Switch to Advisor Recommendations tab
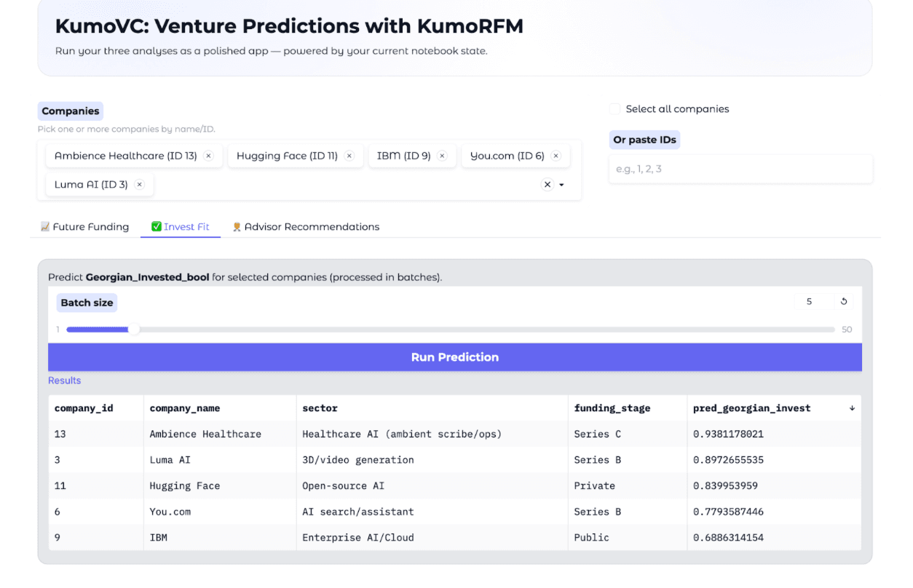The height and width of the screenshot is (588, 913). click(306, 227)
